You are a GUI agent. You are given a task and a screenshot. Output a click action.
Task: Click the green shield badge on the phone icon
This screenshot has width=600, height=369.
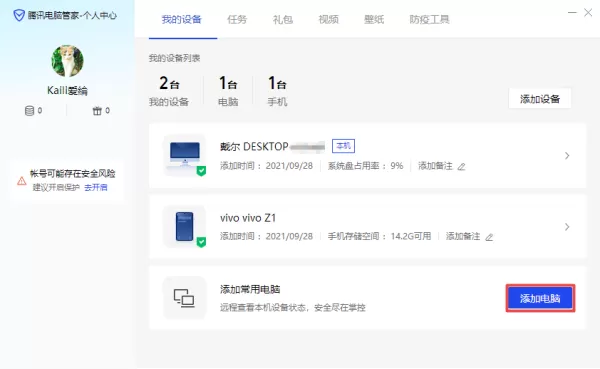pyautogui.click(x=201, y=242)
